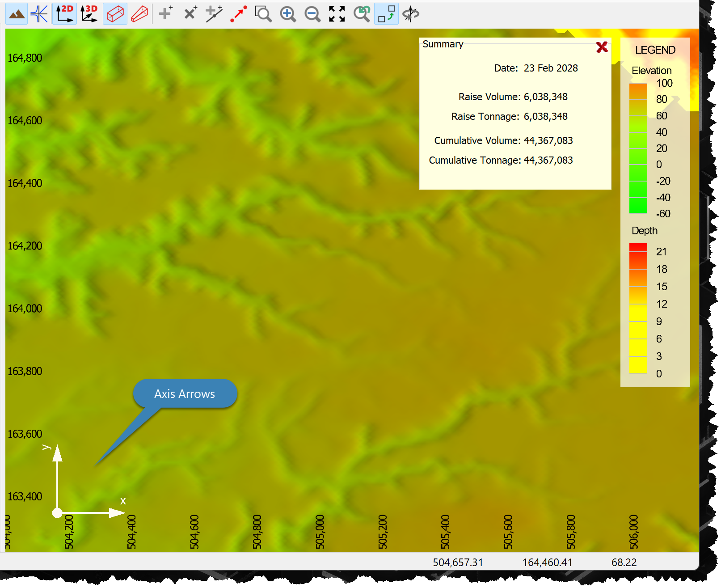Click the x-axis arrow
The height and width of the screenshot is (588, 721).
tap(93, 513)
